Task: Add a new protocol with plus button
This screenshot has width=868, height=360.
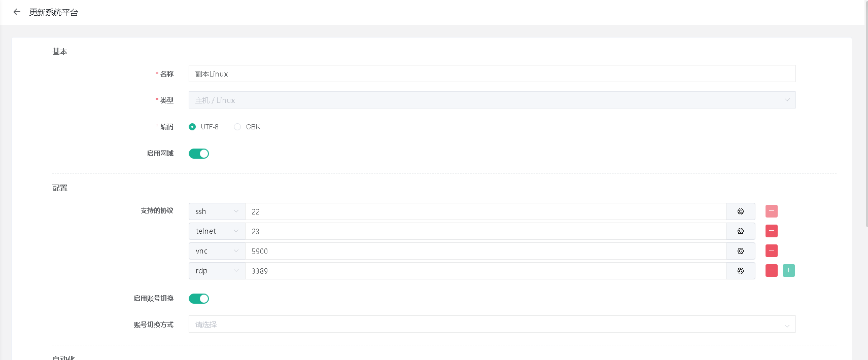Action: (x=789, y=270)
